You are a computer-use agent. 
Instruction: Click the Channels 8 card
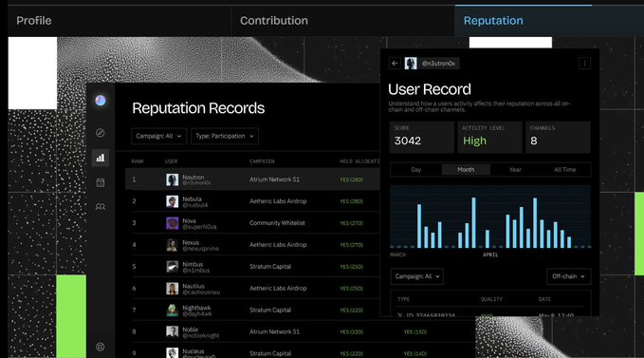558,138
